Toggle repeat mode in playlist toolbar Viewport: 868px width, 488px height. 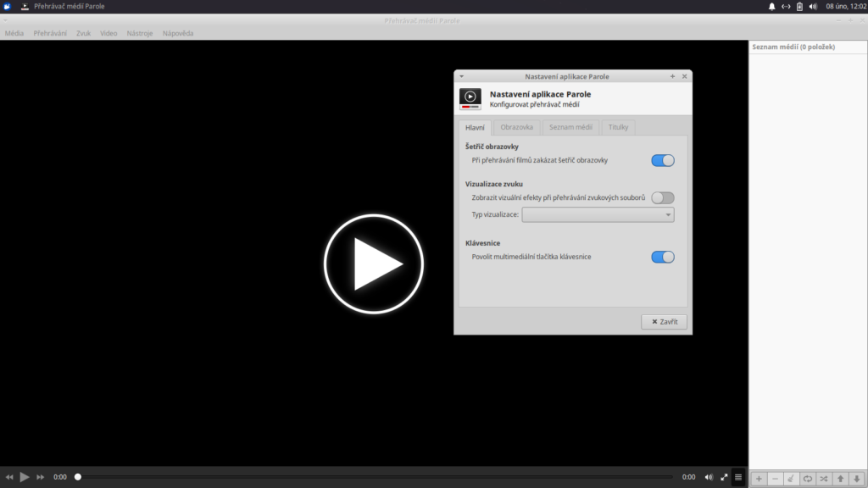(x=808, y=479)
